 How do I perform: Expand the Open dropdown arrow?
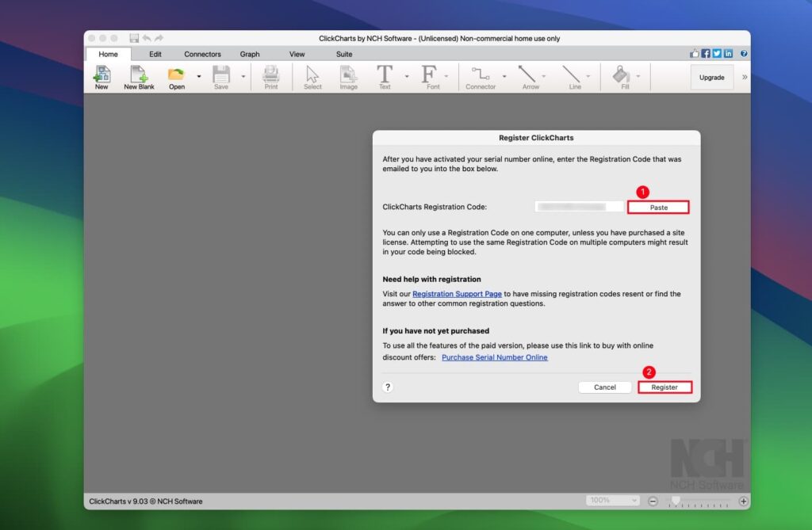[199, 77]
